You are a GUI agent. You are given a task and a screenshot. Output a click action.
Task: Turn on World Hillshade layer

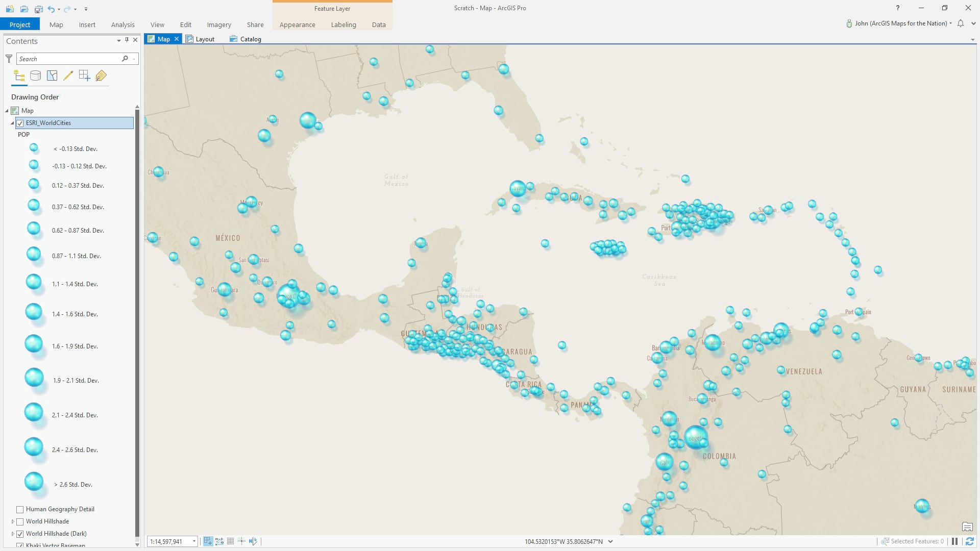[x=20, y=521]
